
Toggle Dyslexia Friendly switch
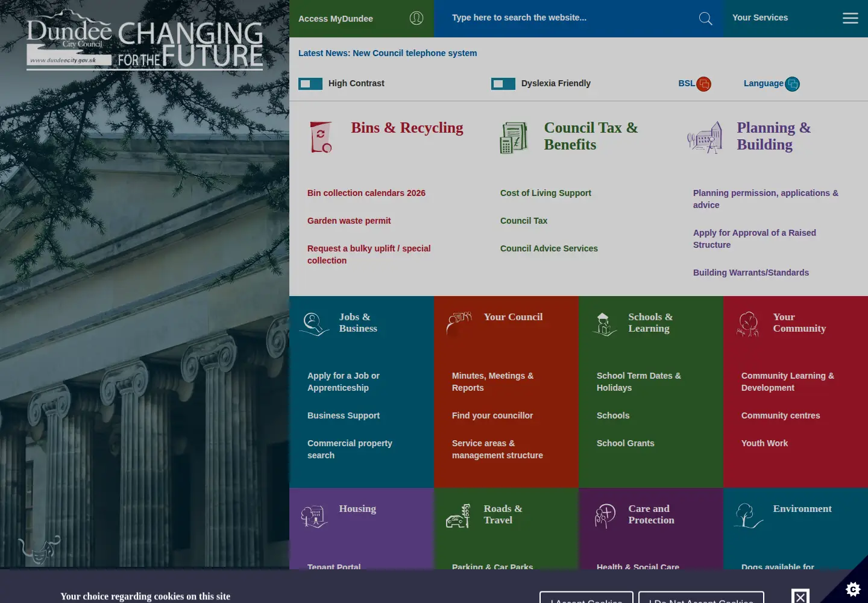click(x=503, y=84)
